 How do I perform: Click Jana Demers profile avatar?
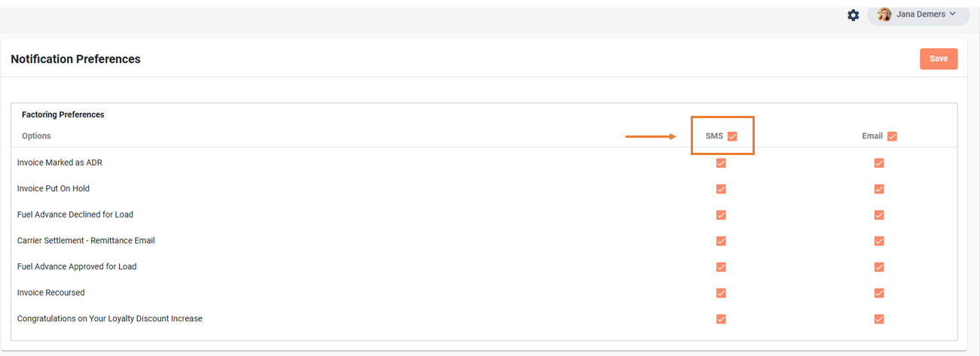[884, 14]
